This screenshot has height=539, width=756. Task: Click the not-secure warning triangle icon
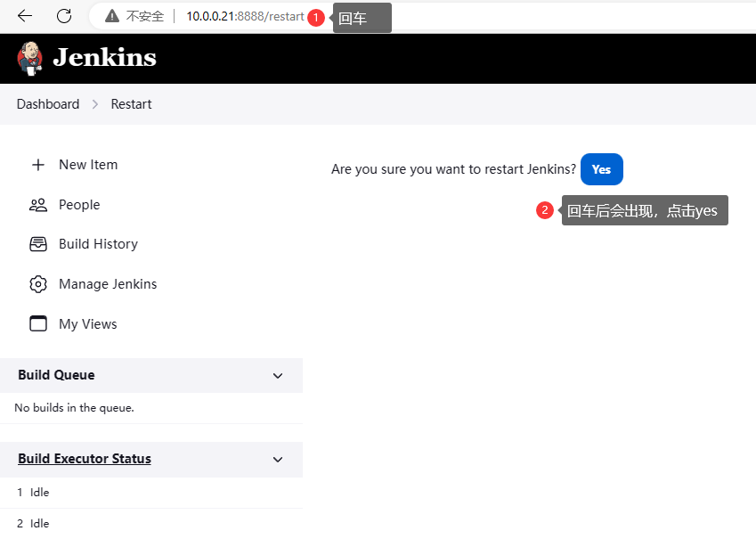(112, 16)
